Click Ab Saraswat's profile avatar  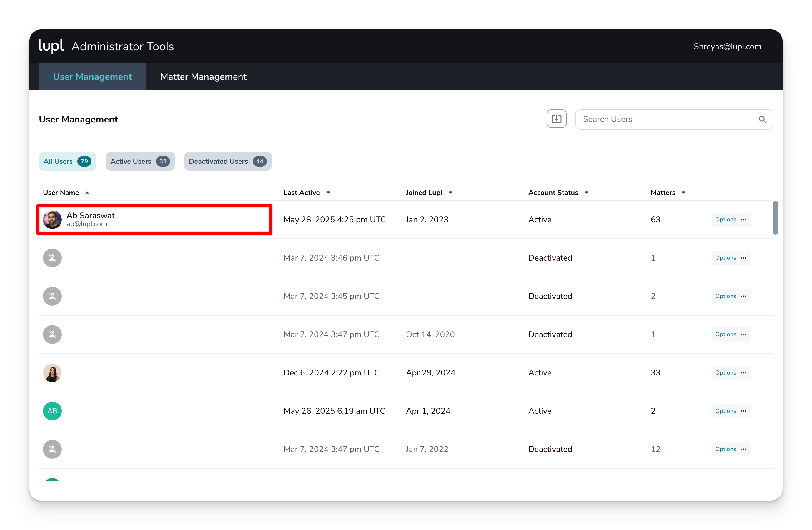coord(52,220)
